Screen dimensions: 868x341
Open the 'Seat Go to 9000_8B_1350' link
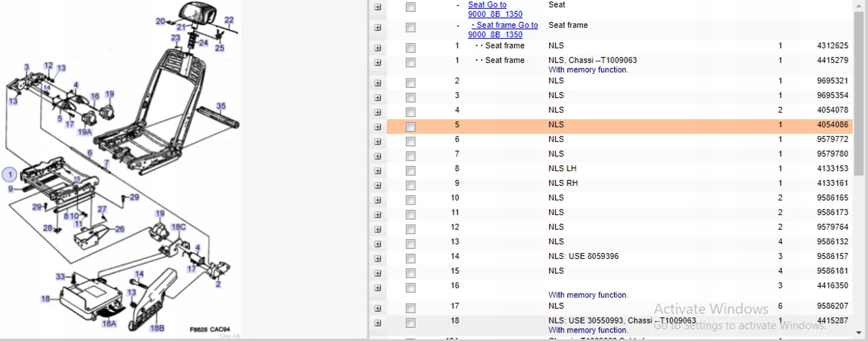pos(495,9)
